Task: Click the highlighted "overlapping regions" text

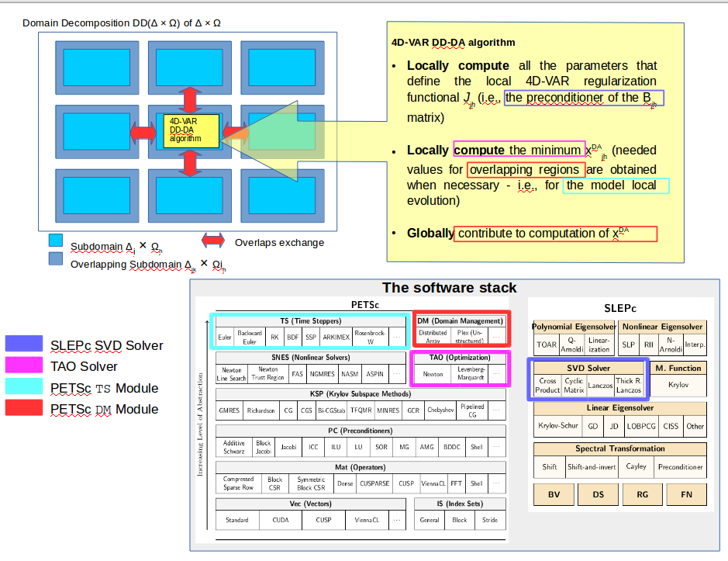Action: click(x=526, y=170)
